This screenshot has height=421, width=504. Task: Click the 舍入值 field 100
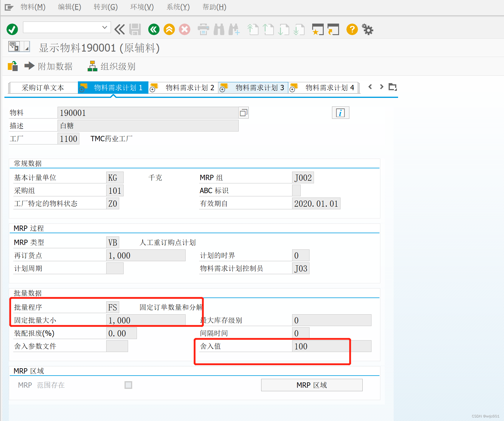pos(332,346)
